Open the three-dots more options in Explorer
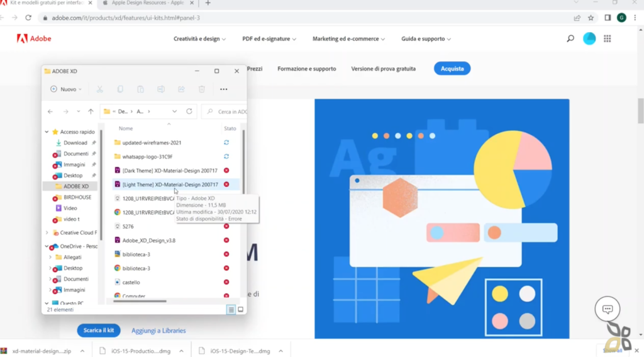Screen dimensions: 644x357 tap(223, 89)
